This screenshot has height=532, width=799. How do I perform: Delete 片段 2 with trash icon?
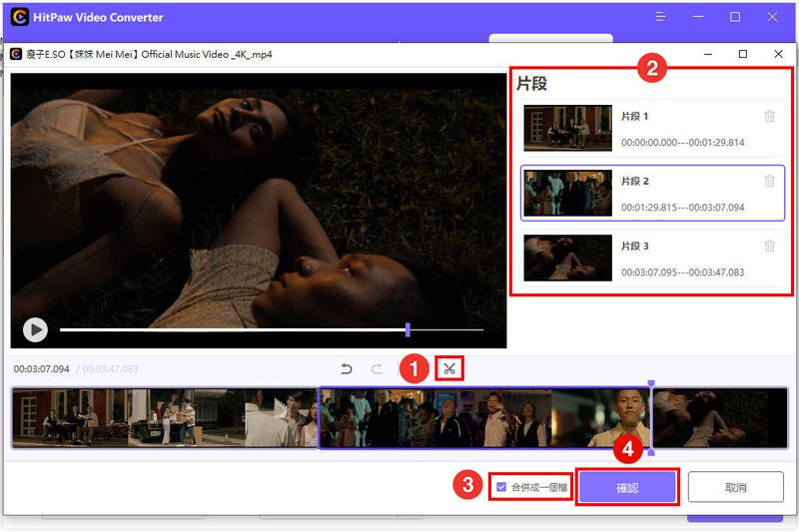(x=769, y=181)
